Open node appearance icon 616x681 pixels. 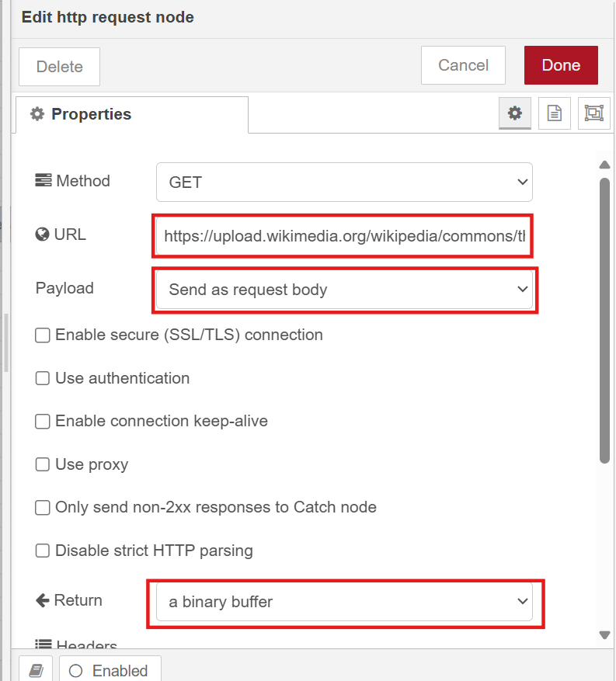coord(593,113)
